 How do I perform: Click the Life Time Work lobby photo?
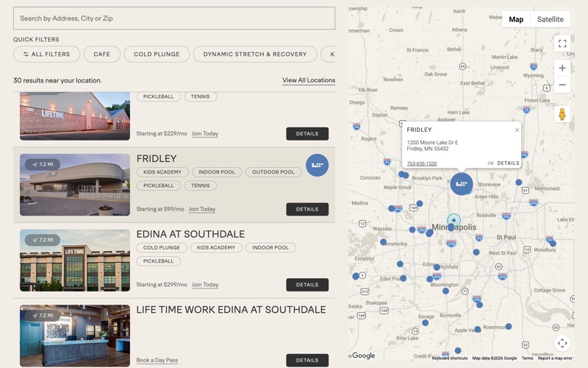pyautogui.click(x=75, y=336)
